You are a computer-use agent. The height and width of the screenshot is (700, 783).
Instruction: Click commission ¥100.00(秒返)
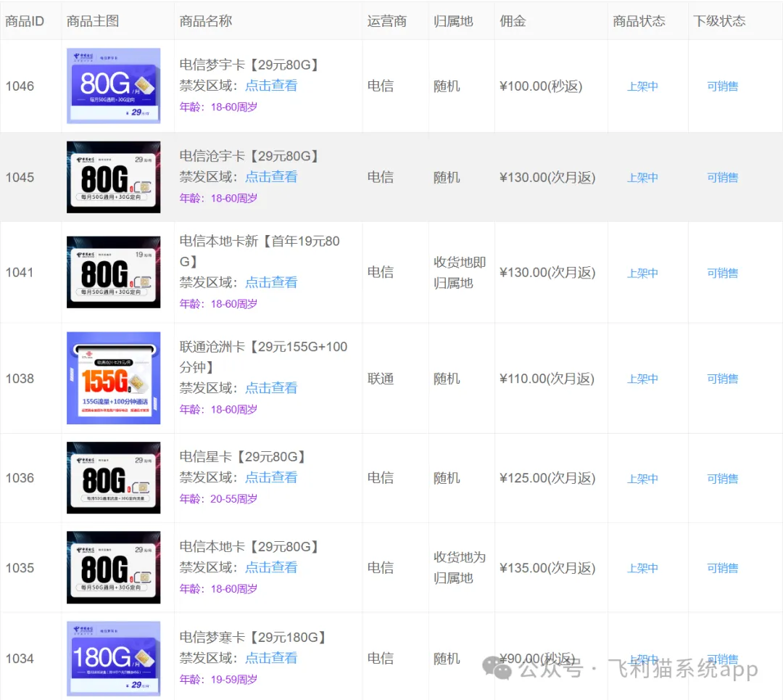(x=541, y=86)
